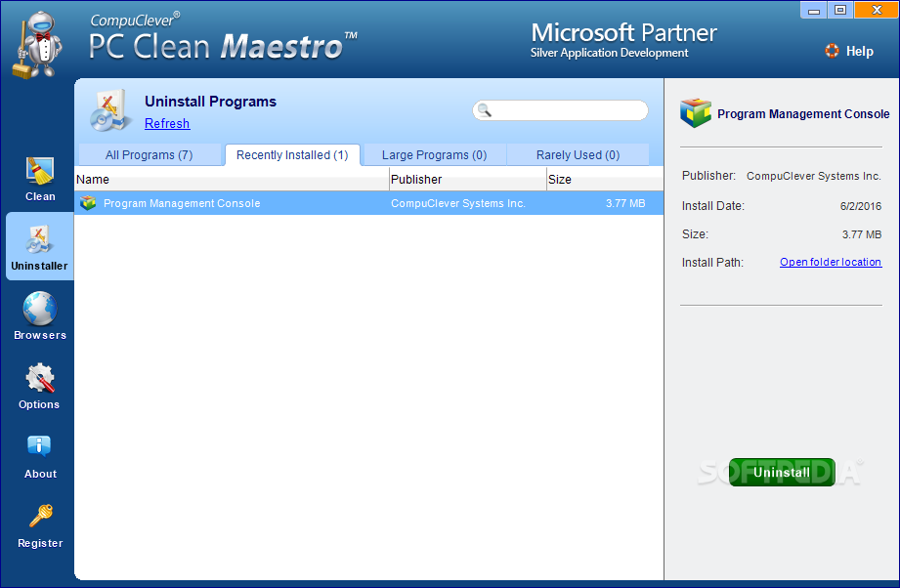Open Options gear icon

click(40, 378)
